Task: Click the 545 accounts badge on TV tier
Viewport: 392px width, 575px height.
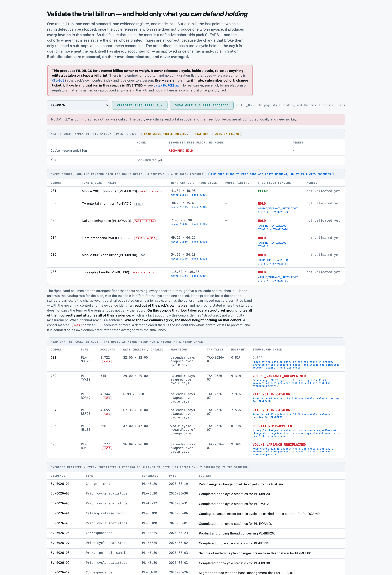Action: click(x=138, y=204)
